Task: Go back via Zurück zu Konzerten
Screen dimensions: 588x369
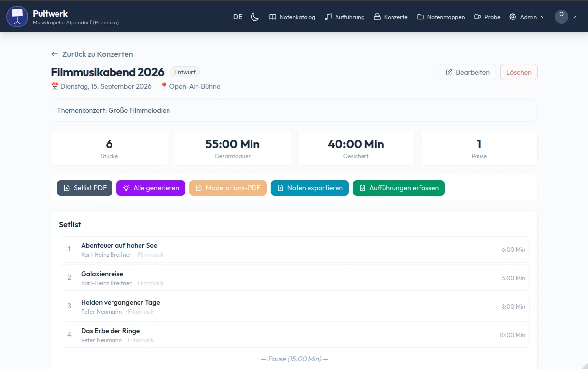Action: 92,54
